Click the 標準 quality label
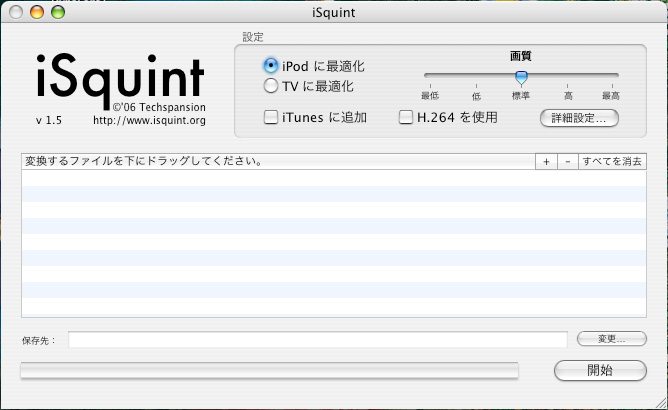 (521, 96)
